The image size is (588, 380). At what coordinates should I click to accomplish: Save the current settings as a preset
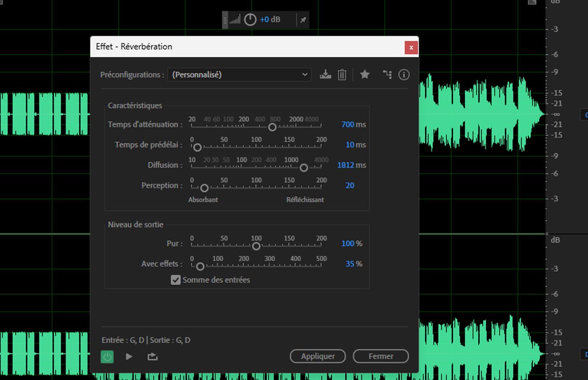325,75
